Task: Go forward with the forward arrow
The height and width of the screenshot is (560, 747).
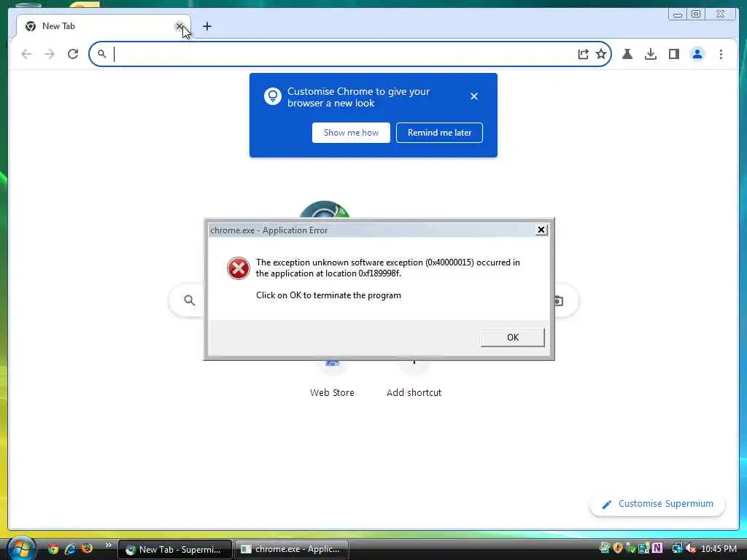Action: coord(50,54)
